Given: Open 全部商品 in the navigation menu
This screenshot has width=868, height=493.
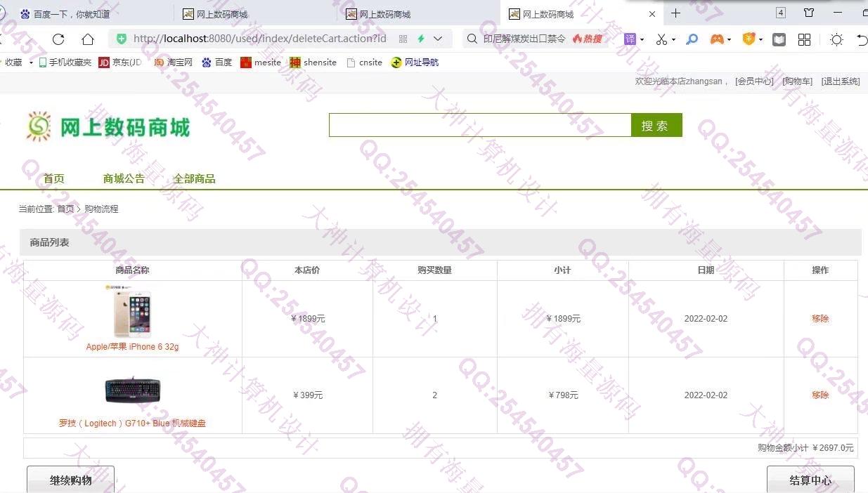Looking at the screenshot, I should [x=194, y=178].
